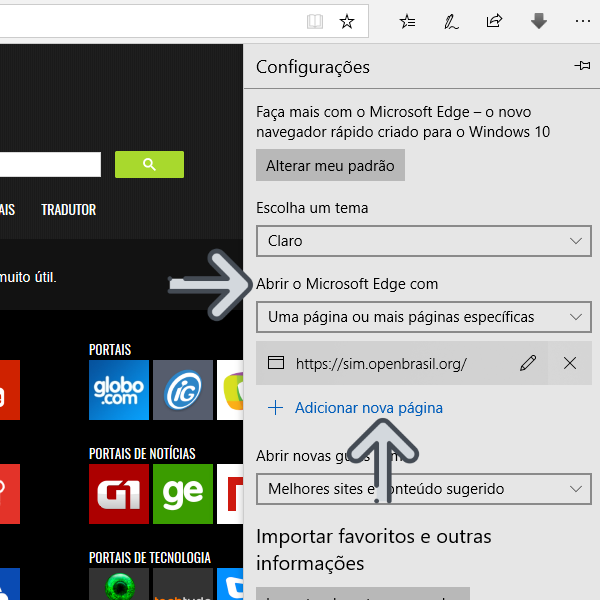
Task: Select the https://sim.openbrasil.org/ text entry
Action: (381, 364)
